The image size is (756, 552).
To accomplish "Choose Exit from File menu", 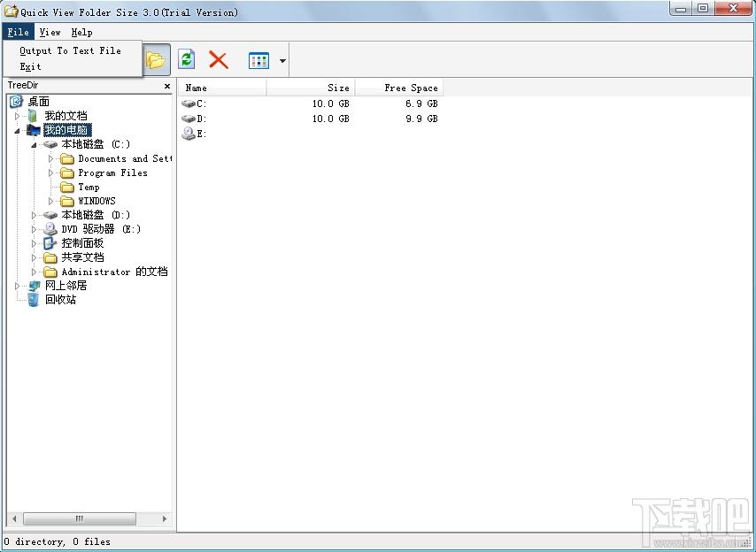I will click(30, 66).
